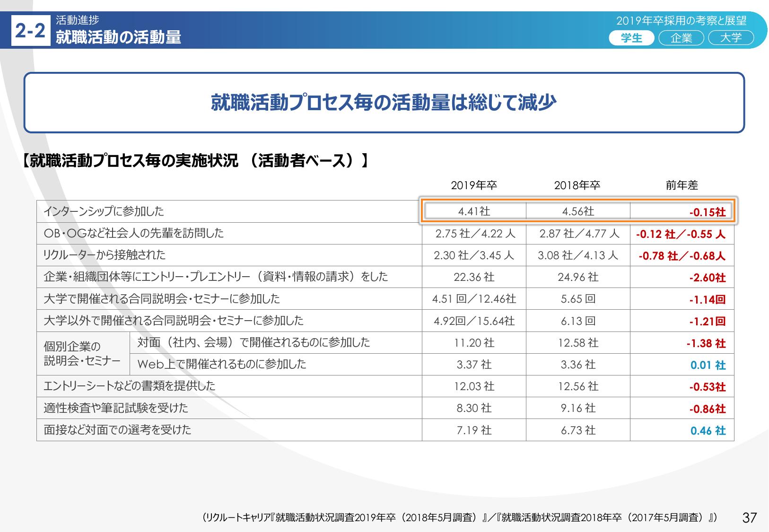Click the 就職活動の活動量 slide title

[x=118, y=37]
